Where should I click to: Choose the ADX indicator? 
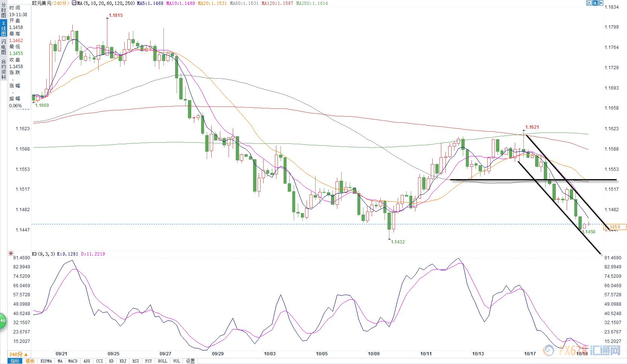coord(87,361)
